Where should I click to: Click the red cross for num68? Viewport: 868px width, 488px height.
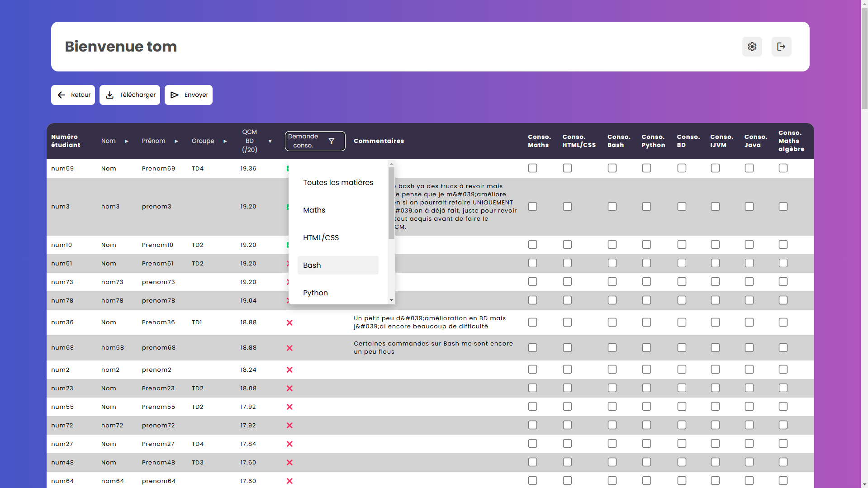(x=289, y=348)
